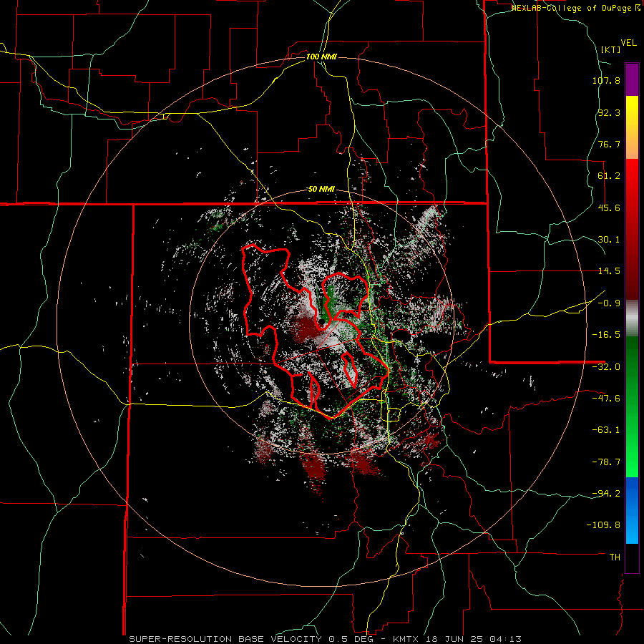The image size is (644, 644).
Task: Select the -32.0 scale value
Action: [x=606, y=367]
